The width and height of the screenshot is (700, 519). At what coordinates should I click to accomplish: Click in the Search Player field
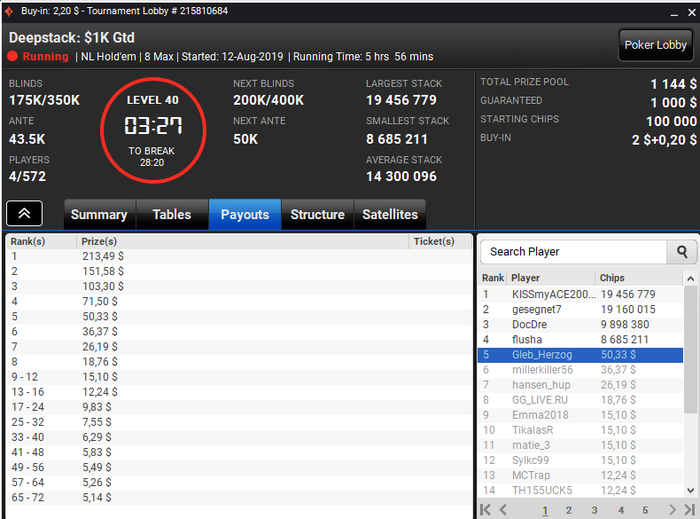(x=573, y=252)
